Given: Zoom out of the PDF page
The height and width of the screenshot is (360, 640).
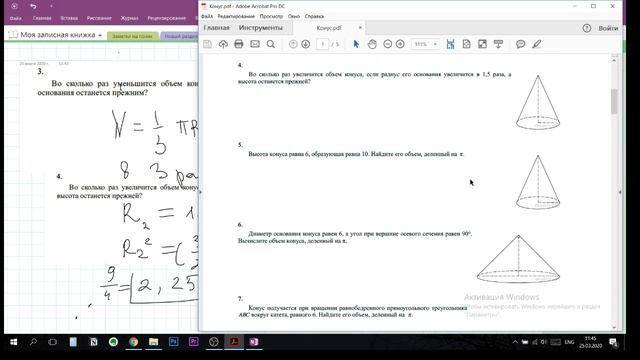Looking at the screenshot, I should coord(388,44).
